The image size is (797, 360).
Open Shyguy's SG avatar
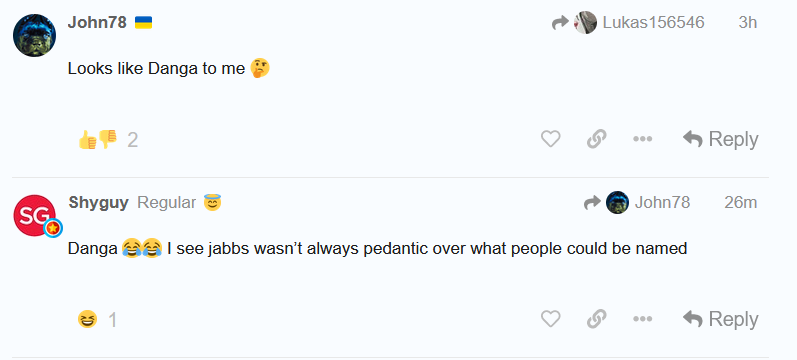[35, 215]
